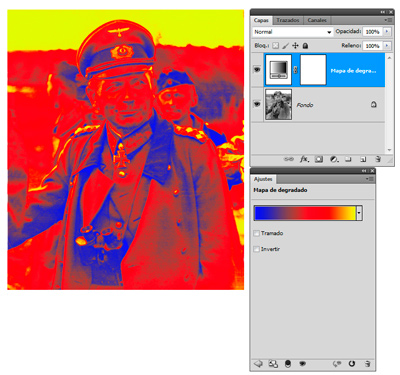The height and width of the screenshot is (375, 400).
Task: Click the Opacidad value field
Action: pos(372,32)
